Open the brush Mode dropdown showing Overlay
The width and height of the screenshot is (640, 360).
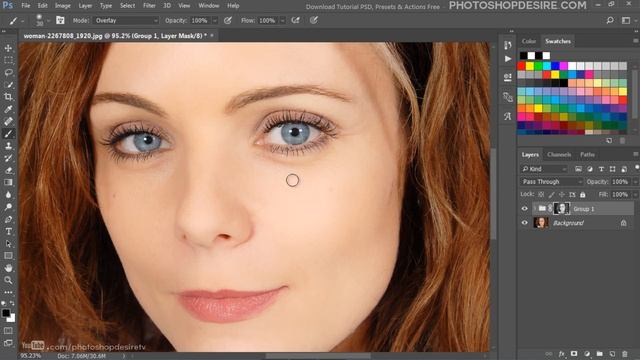pos(126,20)
